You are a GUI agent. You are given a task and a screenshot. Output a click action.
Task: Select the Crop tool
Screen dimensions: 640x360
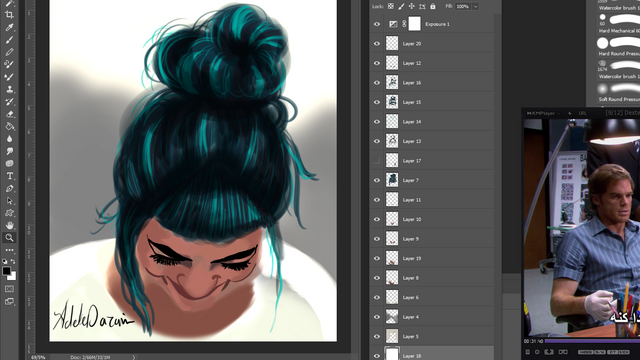pos(9,15)
